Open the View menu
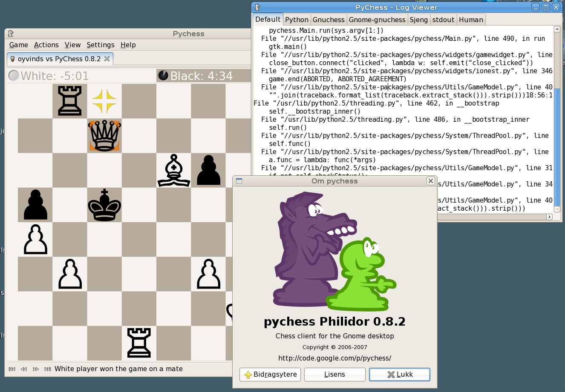The width and height of the screenshot is (565, 392). click(72, 45)
